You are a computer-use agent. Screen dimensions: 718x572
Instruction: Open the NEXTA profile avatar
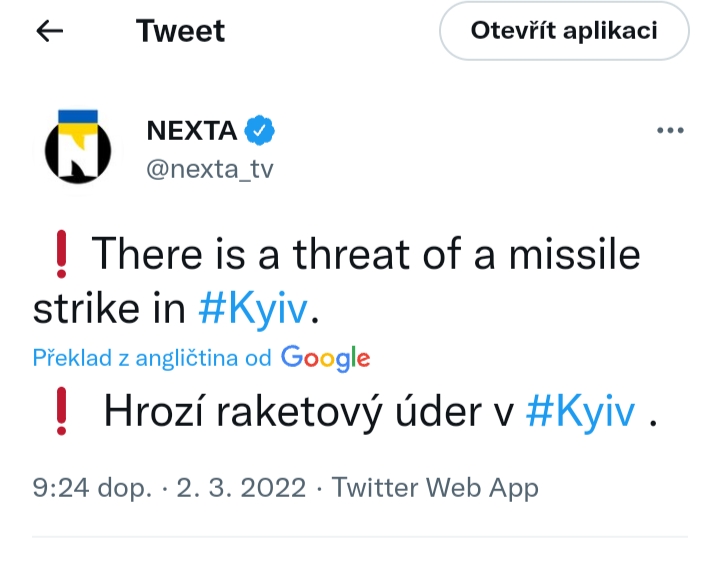tap(78, 148)
